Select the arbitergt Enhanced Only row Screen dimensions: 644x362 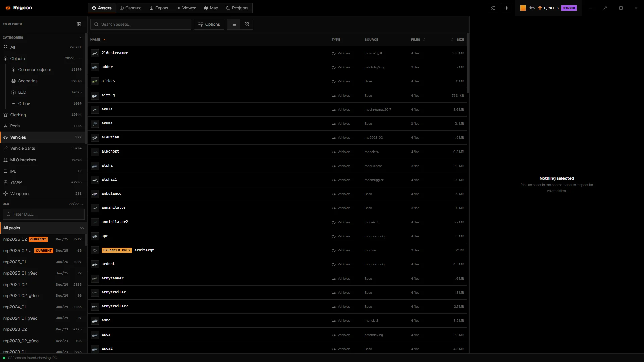click(x=277, y=250)
